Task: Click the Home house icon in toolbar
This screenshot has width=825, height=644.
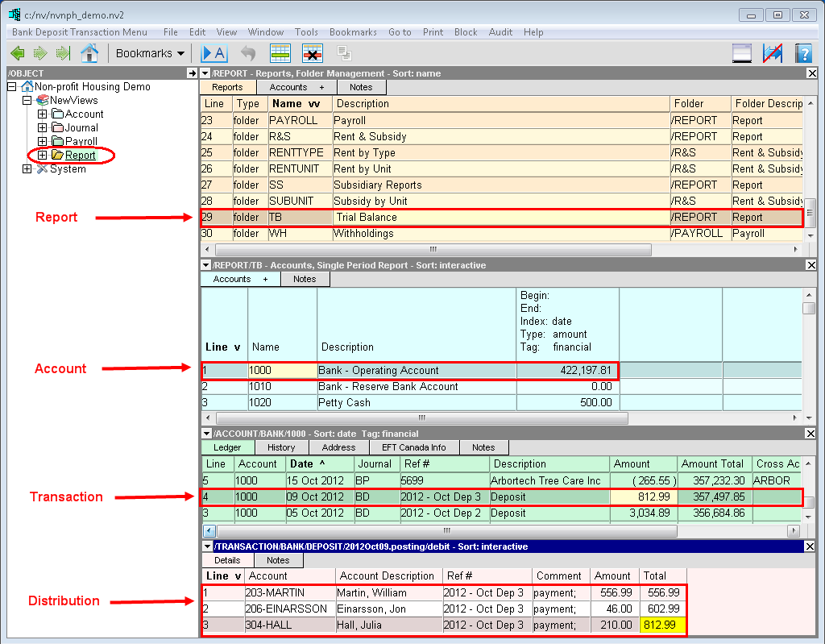Action: (89, 53)
